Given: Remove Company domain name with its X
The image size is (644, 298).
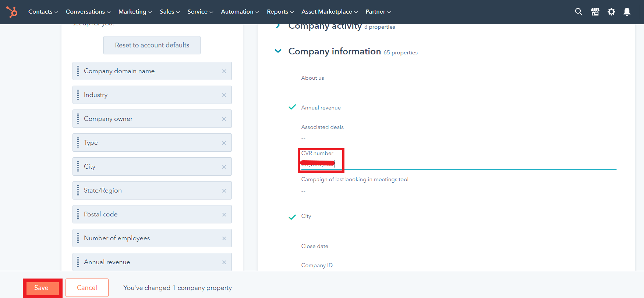Looking at the screenshot, I should (224, 71).
